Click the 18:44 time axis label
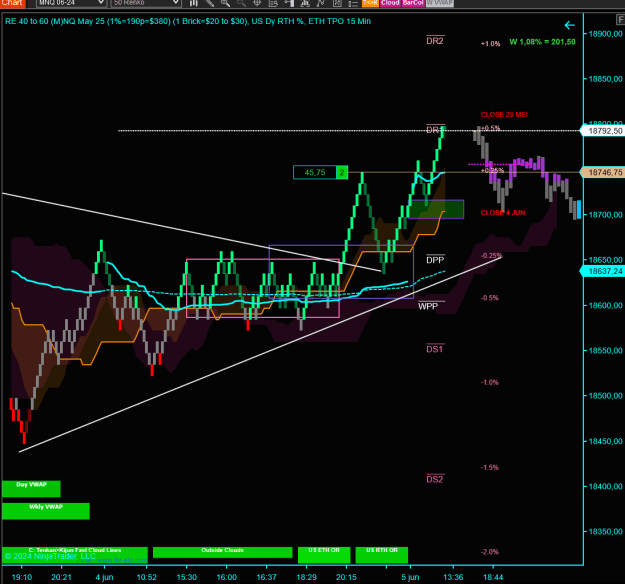The height and width of the screenshot is (584, 625). point(493,577)
